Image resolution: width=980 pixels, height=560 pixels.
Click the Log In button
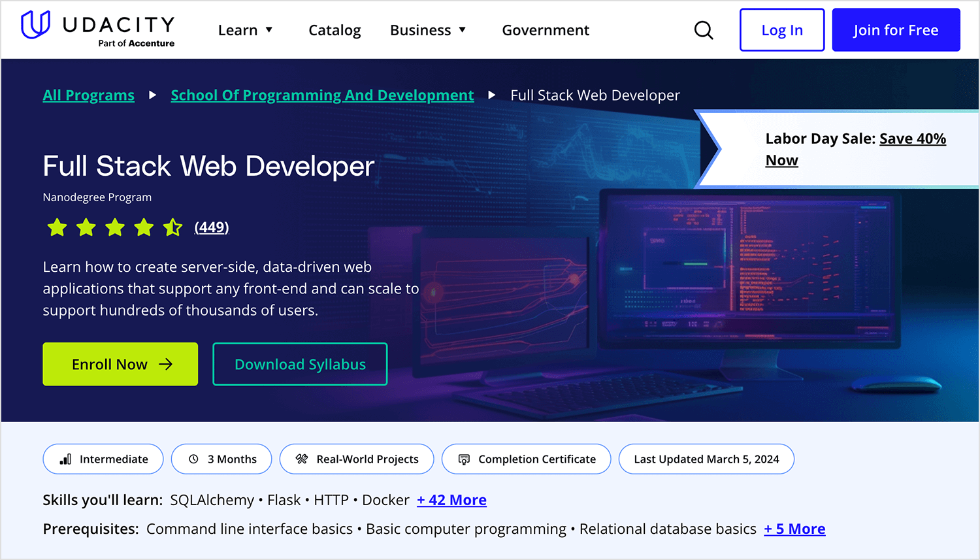782,30
